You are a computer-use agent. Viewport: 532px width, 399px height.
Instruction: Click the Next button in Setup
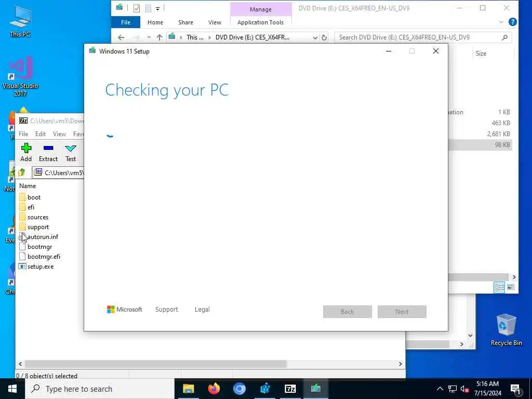(402, 312)
